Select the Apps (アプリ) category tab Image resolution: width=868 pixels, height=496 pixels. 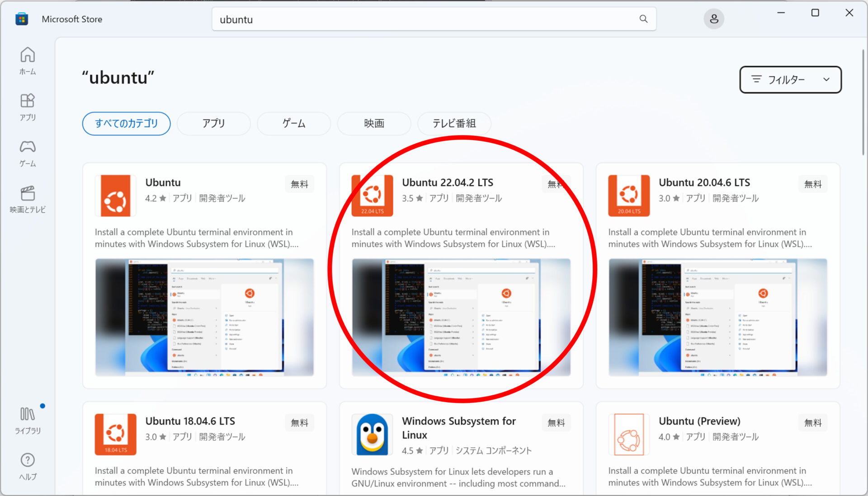(213, 123)
